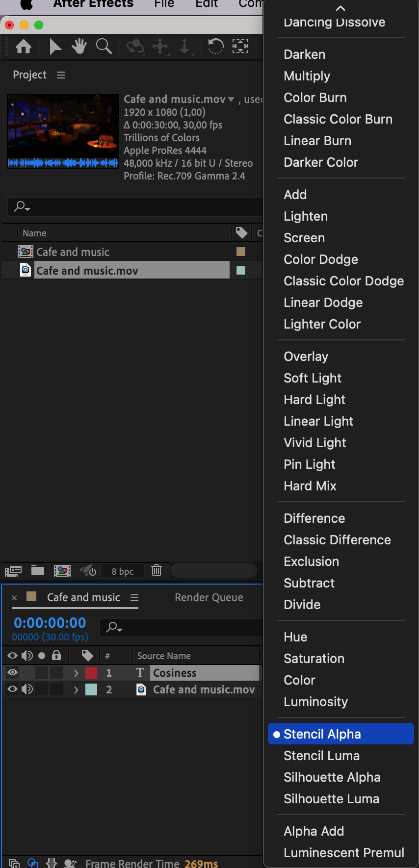Mute audio of Cafe and music.mov layer
419x868 pixels.
27,689
